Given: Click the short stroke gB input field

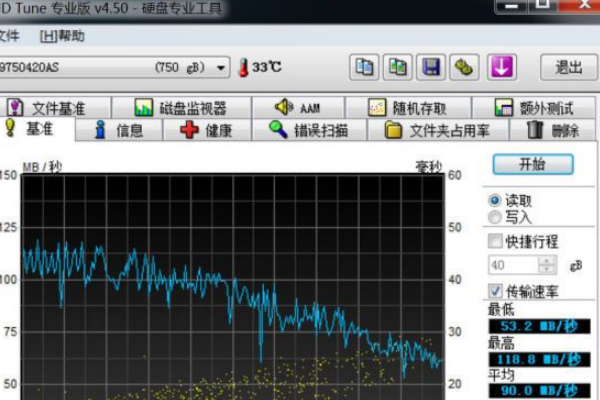Looking at the screenshot, I should pyautogui.click(x=513, y=265).
